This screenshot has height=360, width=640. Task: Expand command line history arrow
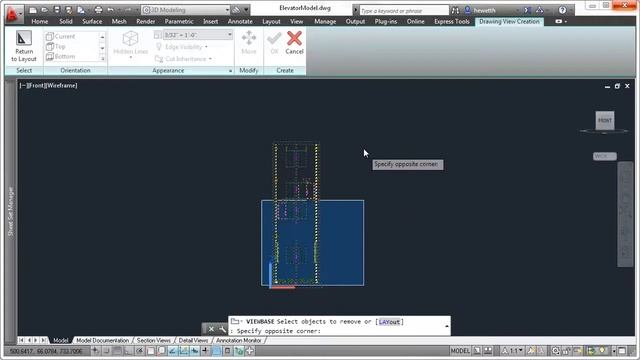click(x=447, y=326)
